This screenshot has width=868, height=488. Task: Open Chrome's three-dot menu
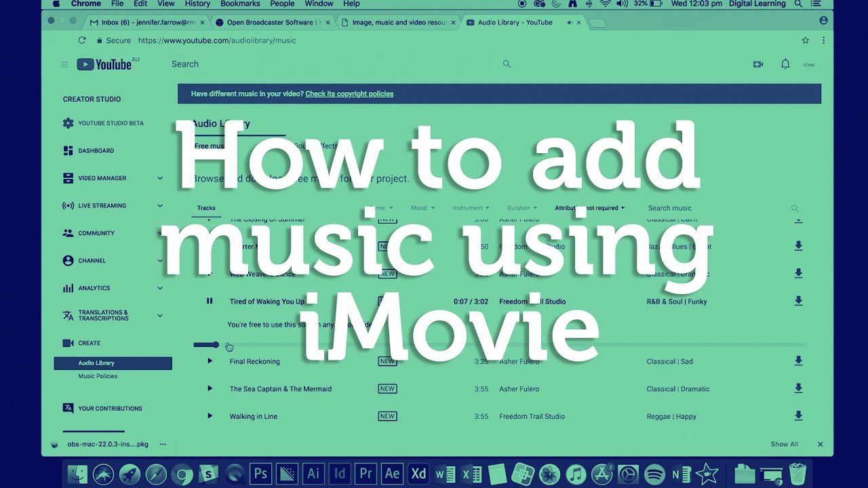pos(823,40)
